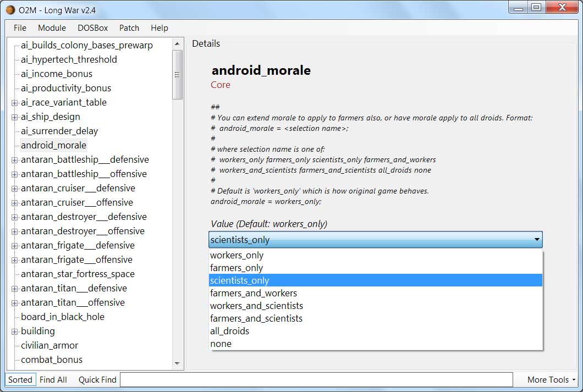Select board_in_black_hole in the tree
The height and width of the screenshot is (392, 583).
63,317
